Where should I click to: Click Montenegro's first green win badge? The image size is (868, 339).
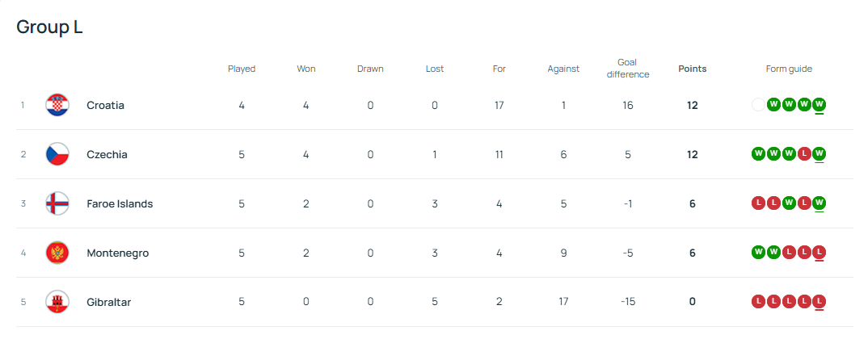[x=758, y=253]
